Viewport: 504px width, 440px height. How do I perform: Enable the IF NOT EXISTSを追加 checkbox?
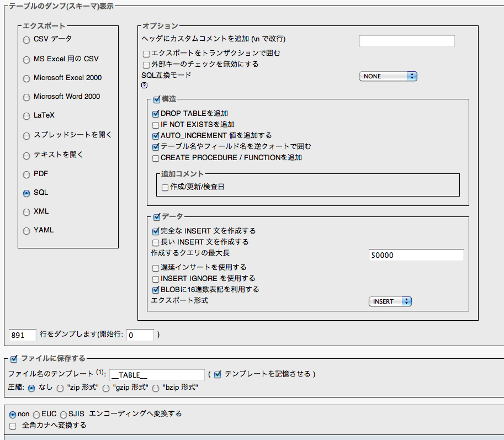[x=156, y=125]
